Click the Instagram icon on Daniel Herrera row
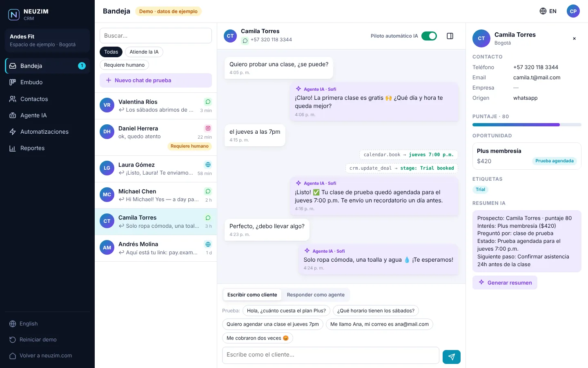Image resolution: width=588 pixels, height=368 pixels. coord(208,128)
